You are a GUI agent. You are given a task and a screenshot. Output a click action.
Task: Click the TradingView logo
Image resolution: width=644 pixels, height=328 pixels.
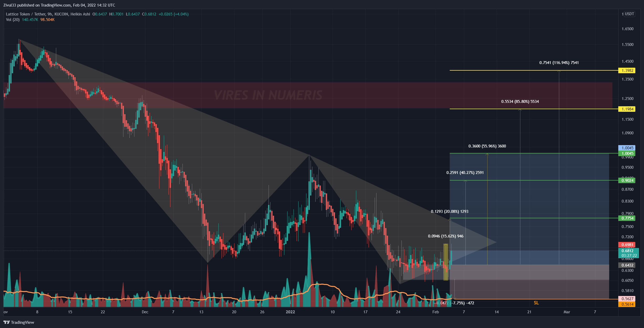click(19, 322)
